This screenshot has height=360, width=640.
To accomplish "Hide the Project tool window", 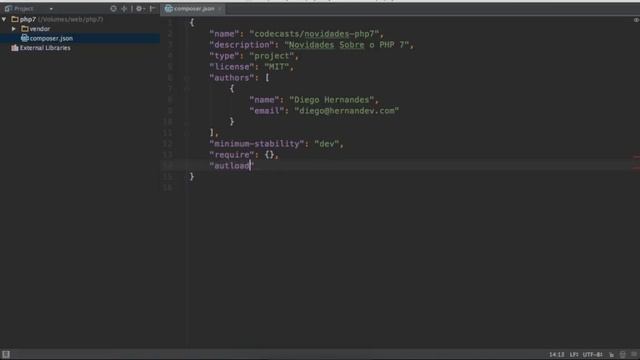I will [x=152, y=9].
